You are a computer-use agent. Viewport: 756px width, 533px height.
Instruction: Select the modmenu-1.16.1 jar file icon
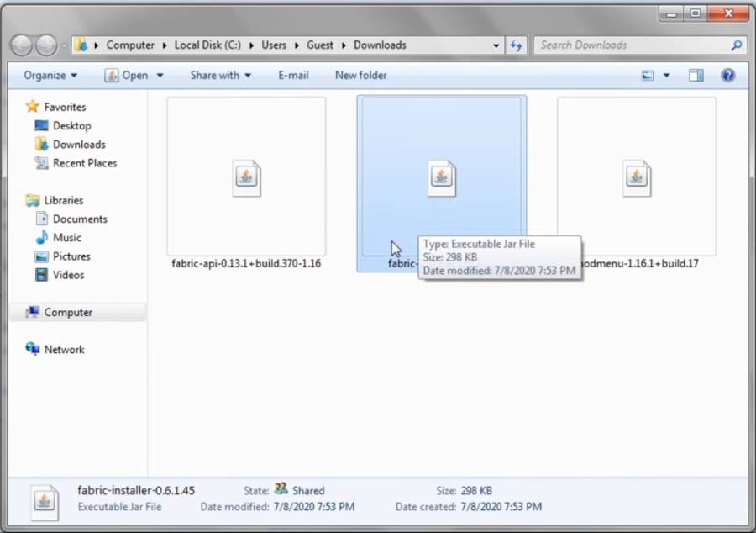[637, 178]
